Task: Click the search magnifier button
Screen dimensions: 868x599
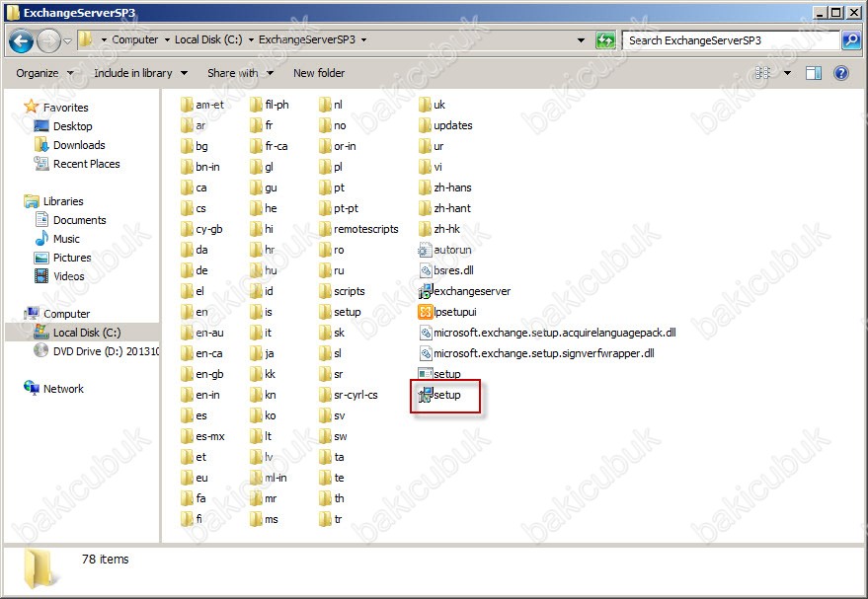Action: (x=851, y=39)
